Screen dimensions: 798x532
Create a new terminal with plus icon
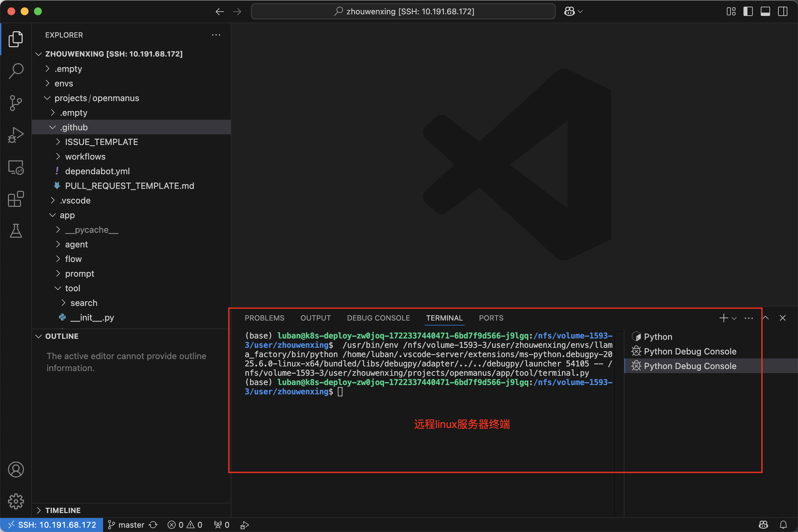[724, 318]
